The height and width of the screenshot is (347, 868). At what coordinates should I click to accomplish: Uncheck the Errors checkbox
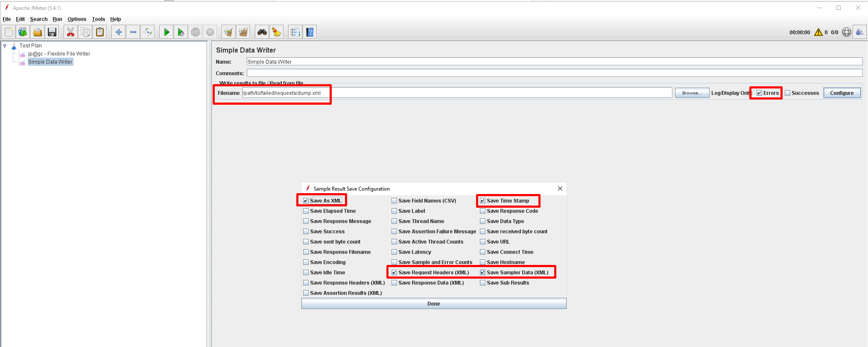pos(759,93)
